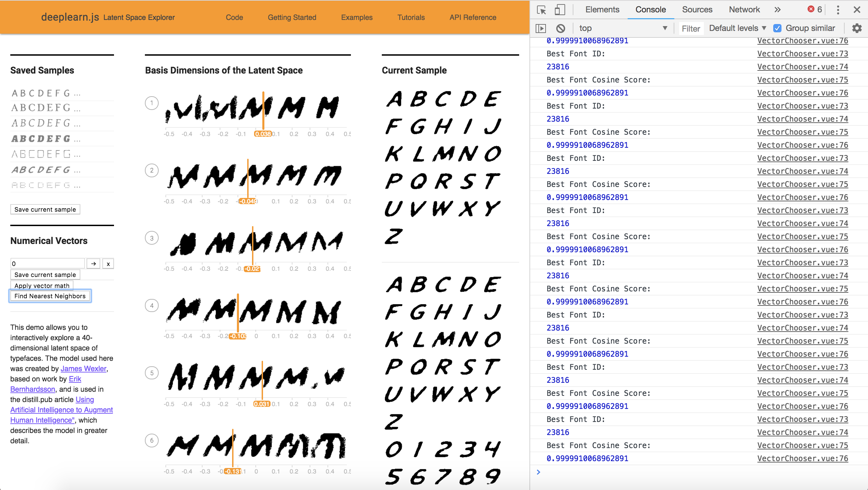Switch to the Elements tab
This screenshot has height=490, width=868.
point(602,10)
